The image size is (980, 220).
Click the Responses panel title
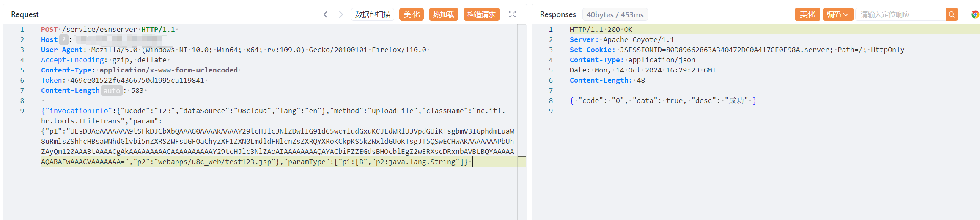558,14
